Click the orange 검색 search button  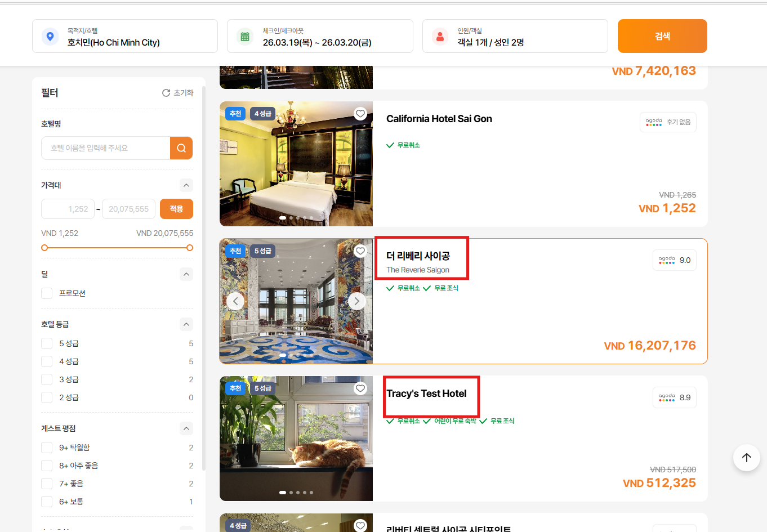point(662,36)
